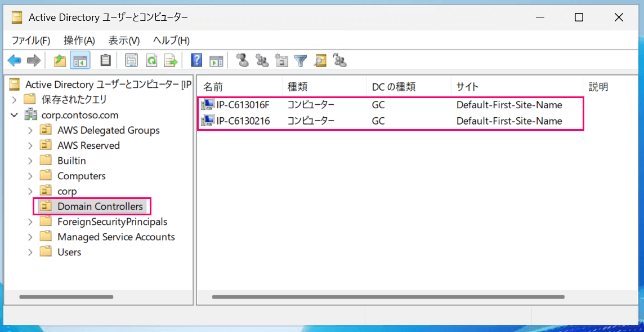The image size is (644, 332).
Task: Click the list pane horizontal scrollbar
Action: coord(388,296)
